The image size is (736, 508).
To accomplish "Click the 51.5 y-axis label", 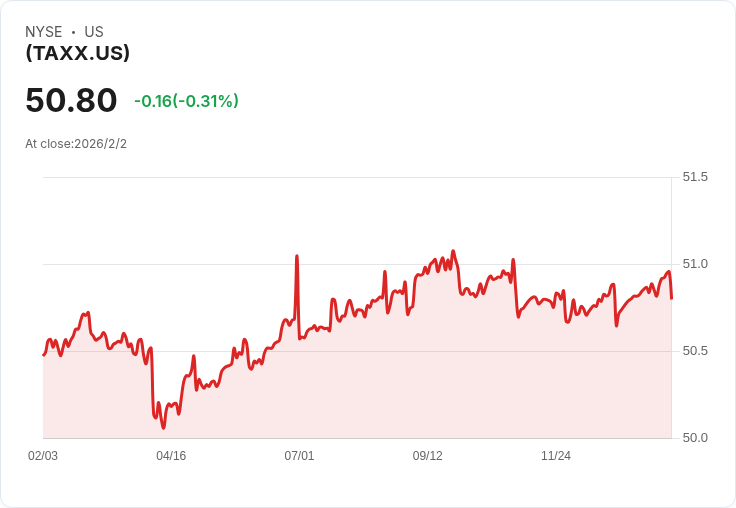I will click(x=695, y=177).
